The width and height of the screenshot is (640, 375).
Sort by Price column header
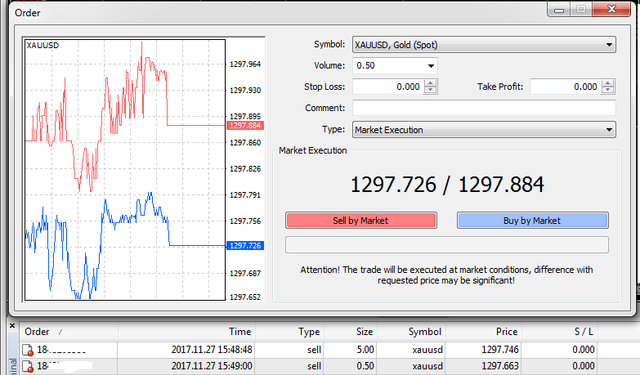483,332
